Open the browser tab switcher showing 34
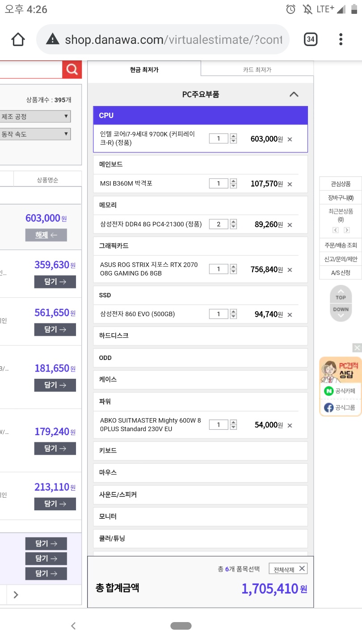362x644 pixels. [311, 40]
